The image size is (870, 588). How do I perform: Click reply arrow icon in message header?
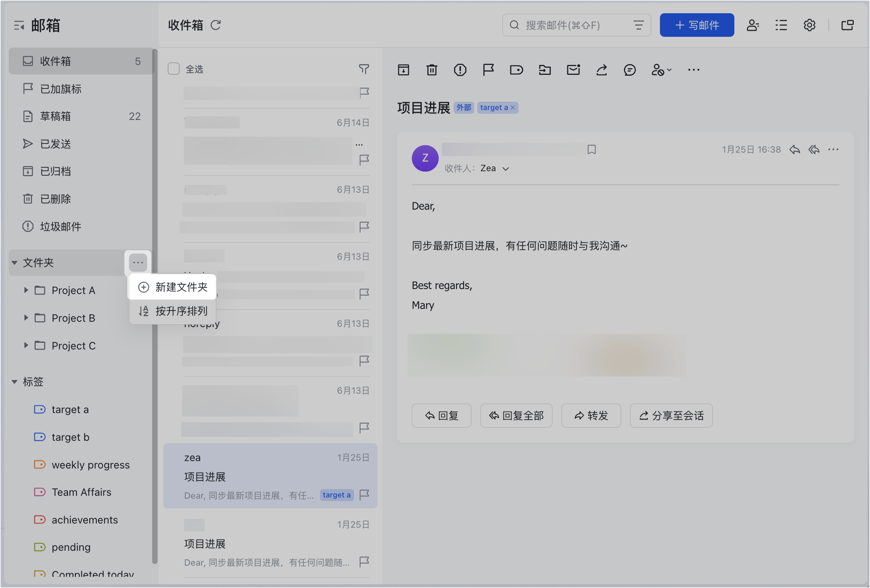pos(794,149)
